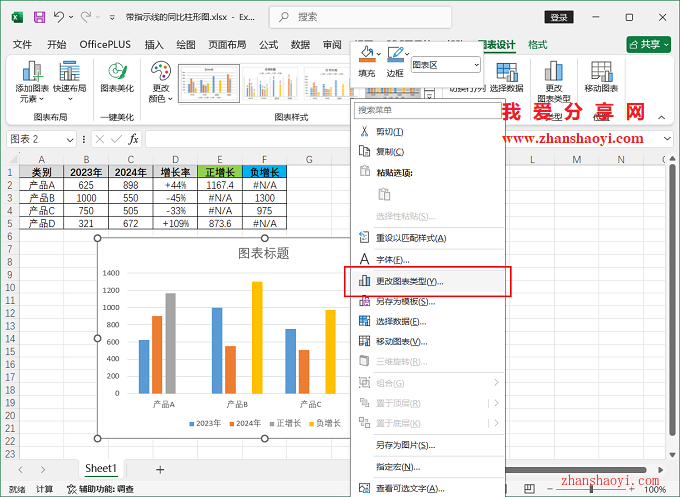Click the 共享 share button

[x=648, y=45]
